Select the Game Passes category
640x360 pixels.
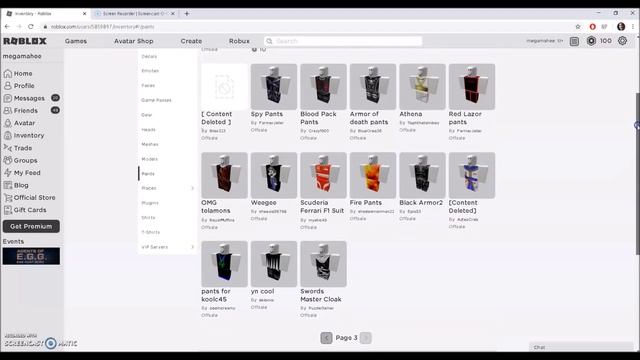(156, 100)
